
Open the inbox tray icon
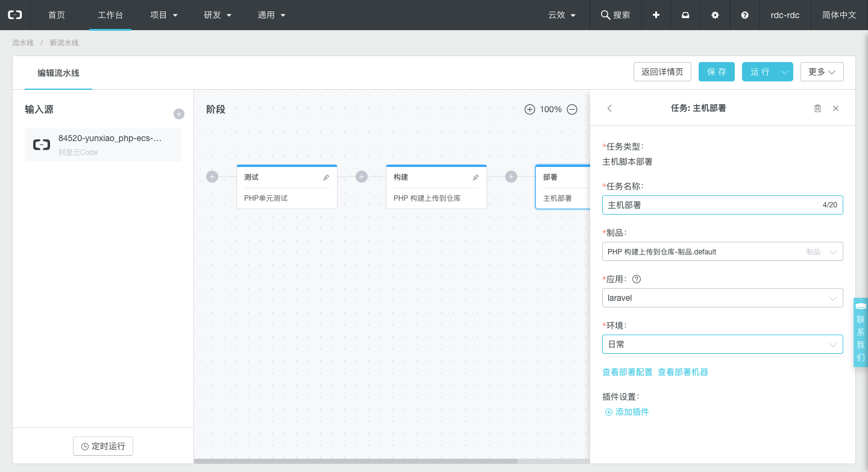(685, 15)
